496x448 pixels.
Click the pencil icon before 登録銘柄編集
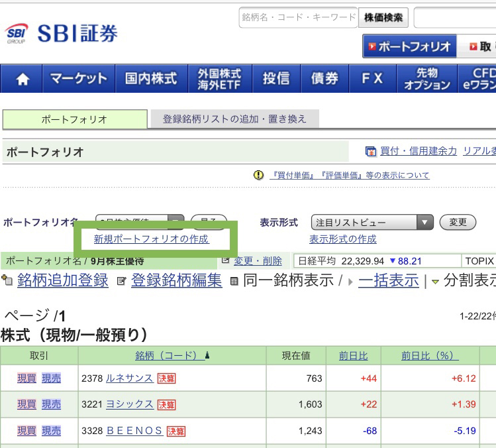click(121, 281)
